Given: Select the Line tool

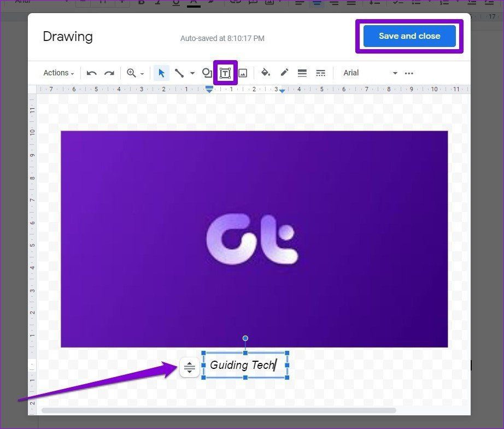Looking at the screenshot, I should (x=179, y=73).
